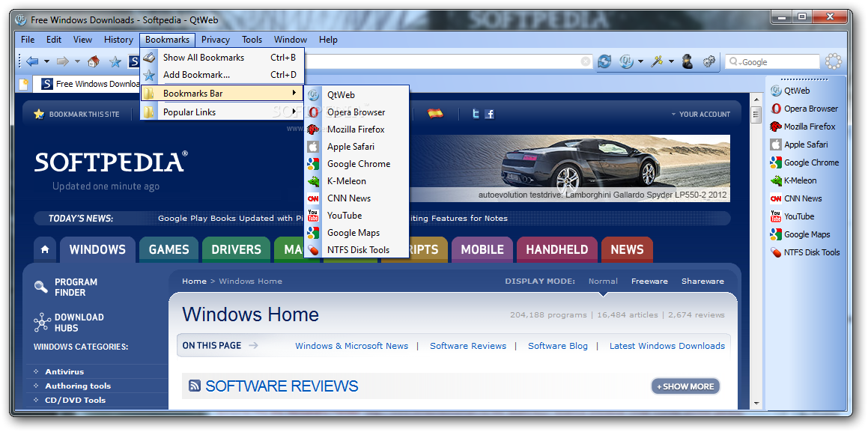Viewport: 868px width, 432px height.
Task: Click the Download Hubs network icon
Action: click(x=42, y=323)
